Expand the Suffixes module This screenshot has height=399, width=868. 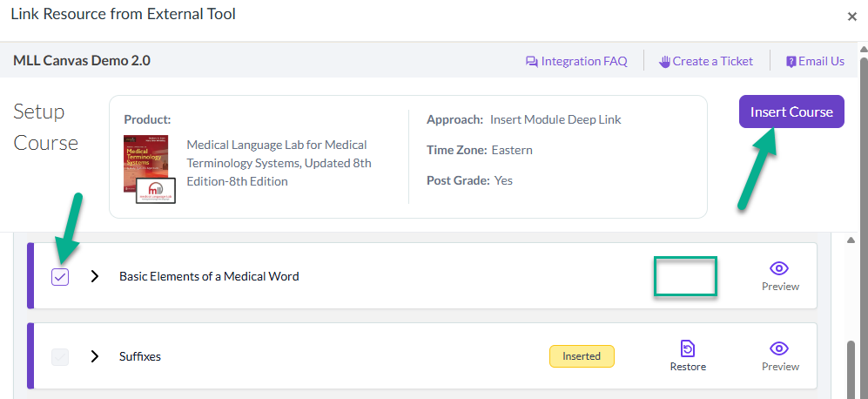tap(95, 356)
